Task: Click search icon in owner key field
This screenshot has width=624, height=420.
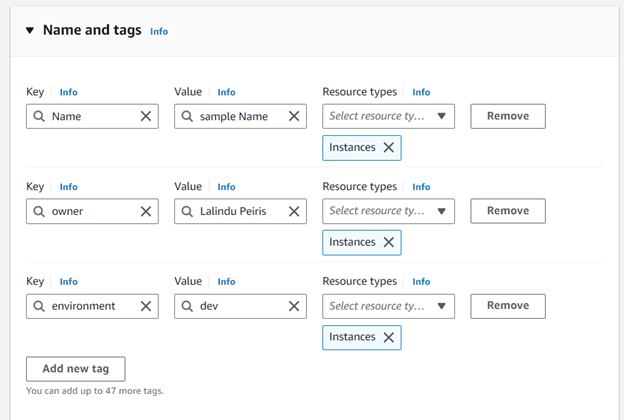Action: point(39,211)
